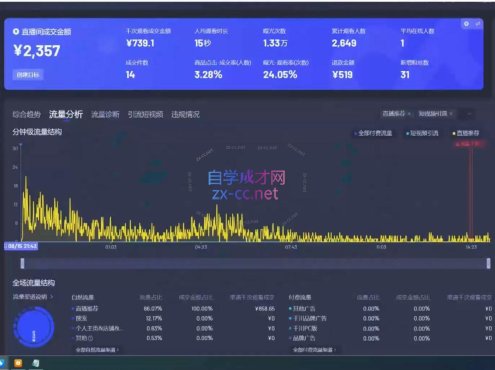Click the right handle of the time range slider
495x370 pixels.
point(488,263)
